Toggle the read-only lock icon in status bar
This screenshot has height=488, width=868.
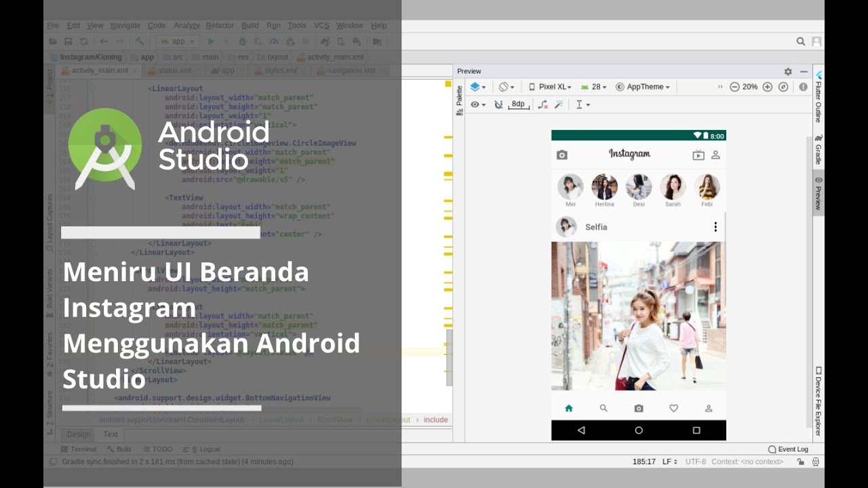click(801, 462)
